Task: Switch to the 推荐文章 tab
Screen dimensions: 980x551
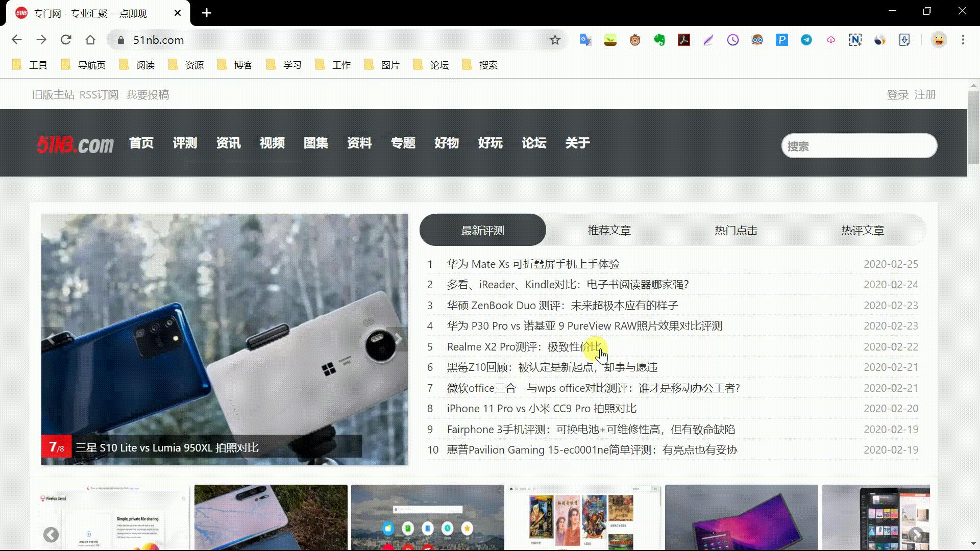Action: click(x=609, y=230)
